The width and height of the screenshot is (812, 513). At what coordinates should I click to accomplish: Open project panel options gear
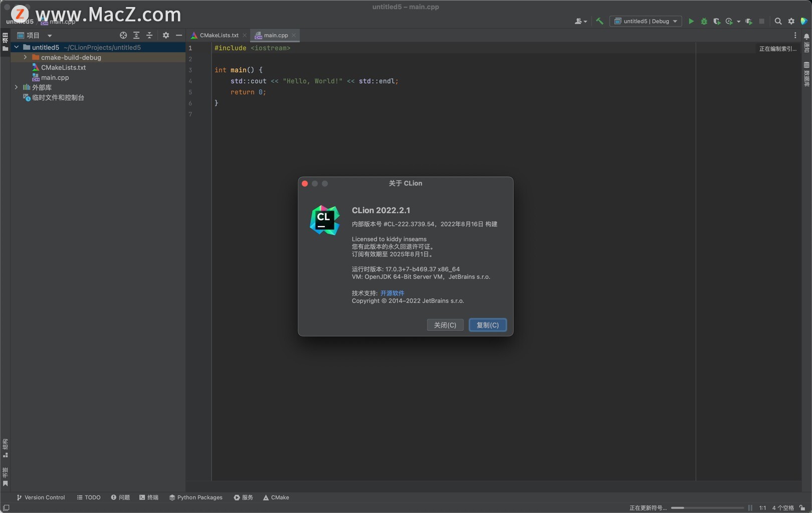166,35
